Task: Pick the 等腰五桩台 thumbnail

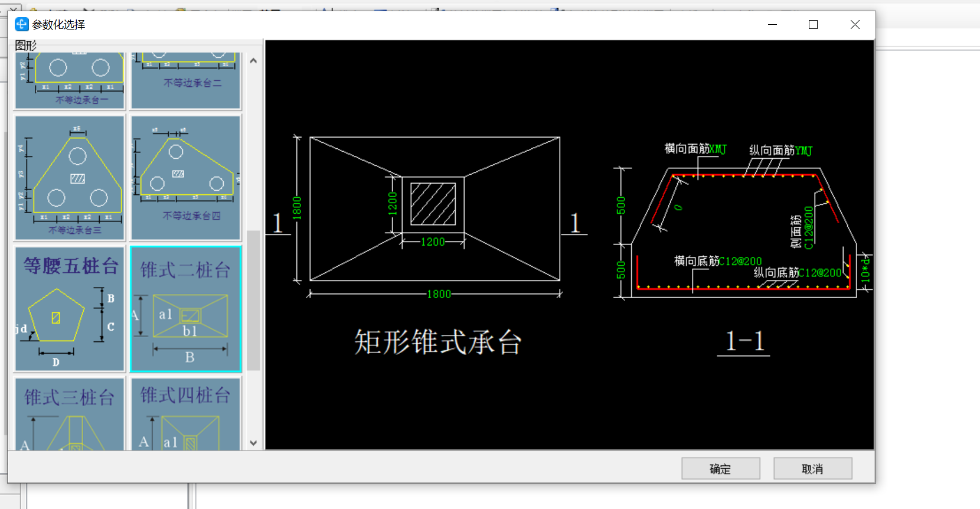Action: (70, 309)
